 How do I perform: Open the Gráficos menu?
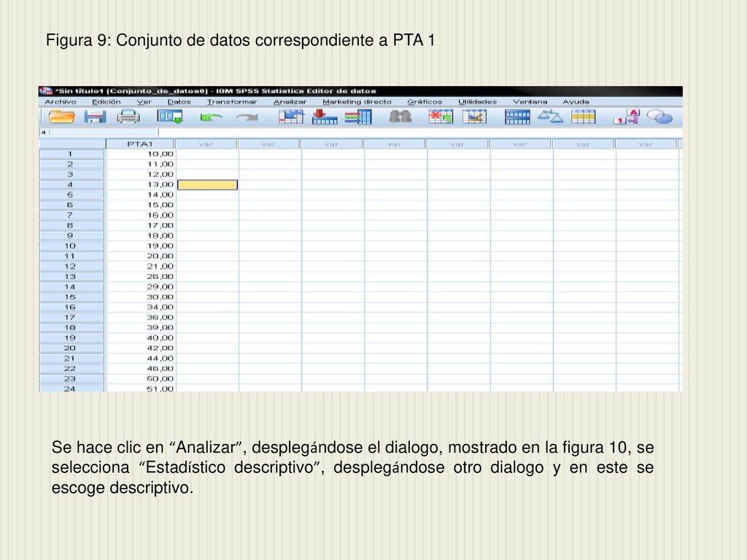click(x=425, y=102)
